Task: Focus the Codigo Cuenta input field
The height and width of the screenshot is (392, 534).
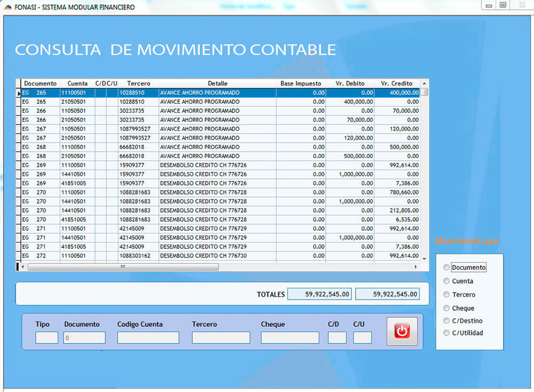Action: [x=148, y=338]
